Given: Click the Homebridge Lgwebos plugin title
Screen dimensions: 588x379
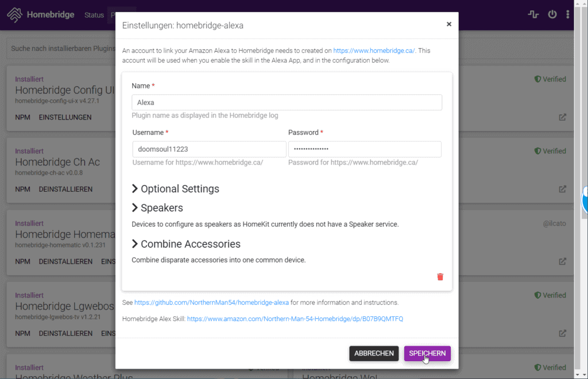Looking at the screenshot, I should coord(64,307).
